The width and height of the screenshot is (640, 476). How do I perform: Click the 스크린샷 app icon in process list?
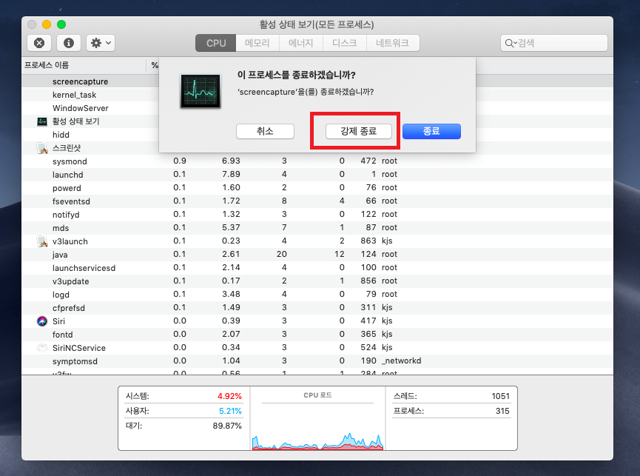(42, 148)
